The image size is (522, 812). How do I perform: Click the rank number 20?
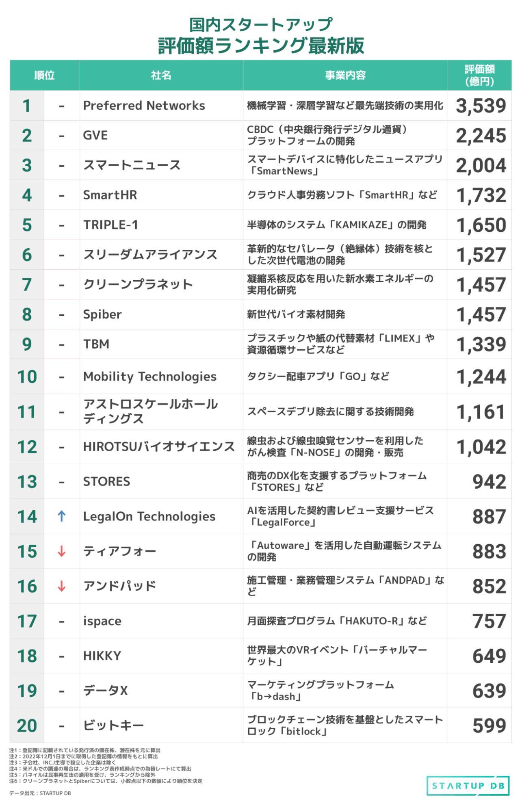click(x=27, y=726)
